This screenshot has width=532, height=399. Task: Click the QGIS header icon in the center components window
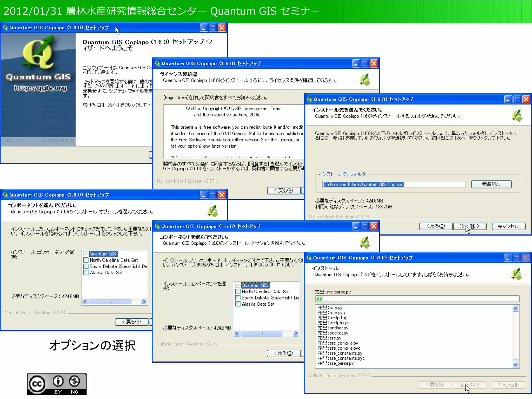click(365, 243)
